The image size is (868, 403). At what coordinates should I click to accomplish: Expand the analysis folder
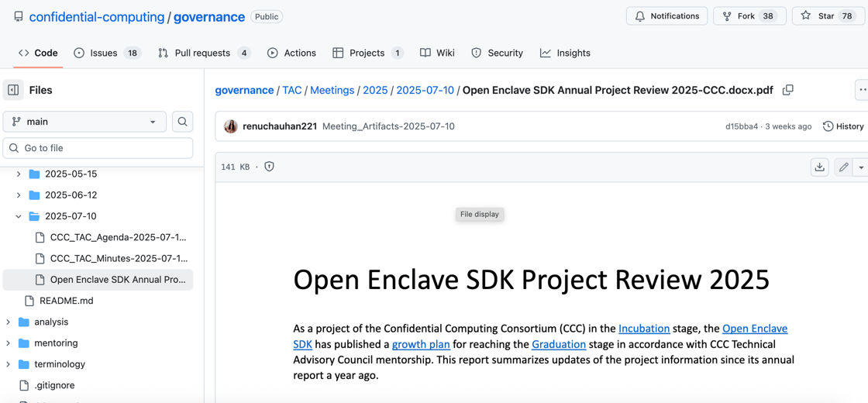(x=9, y=322)
